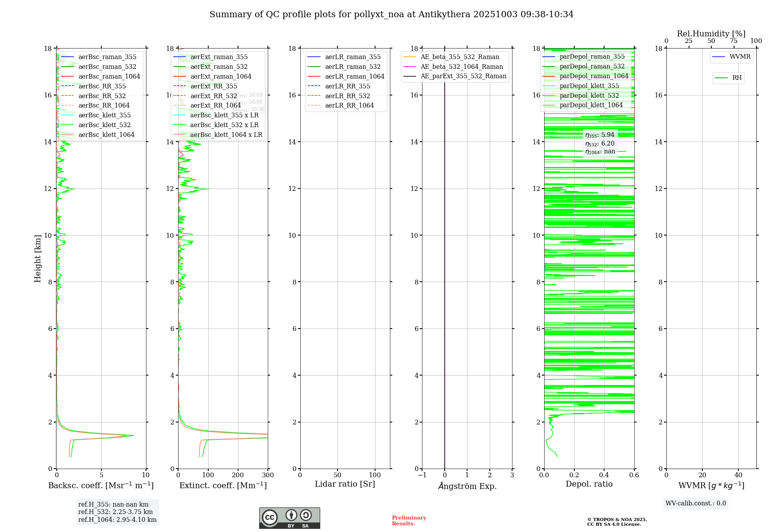Click the Depol. ratio axis label
This screenshot has width=783, height=532.
(589, 484)
